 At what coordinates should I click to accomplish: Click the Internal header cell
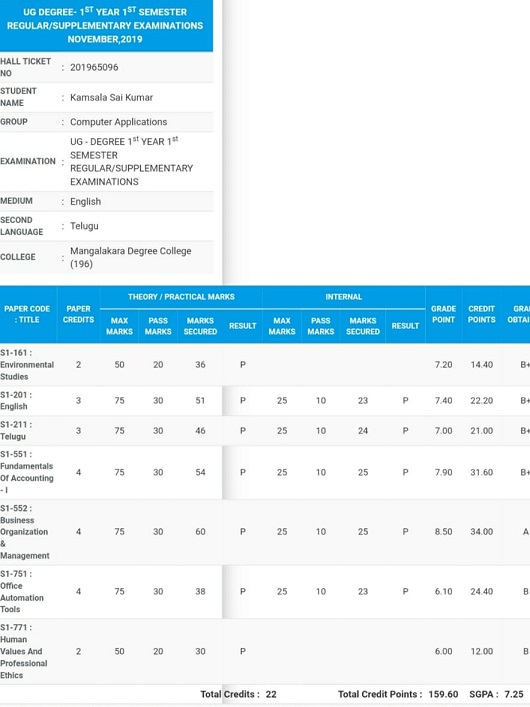[344, 297]
